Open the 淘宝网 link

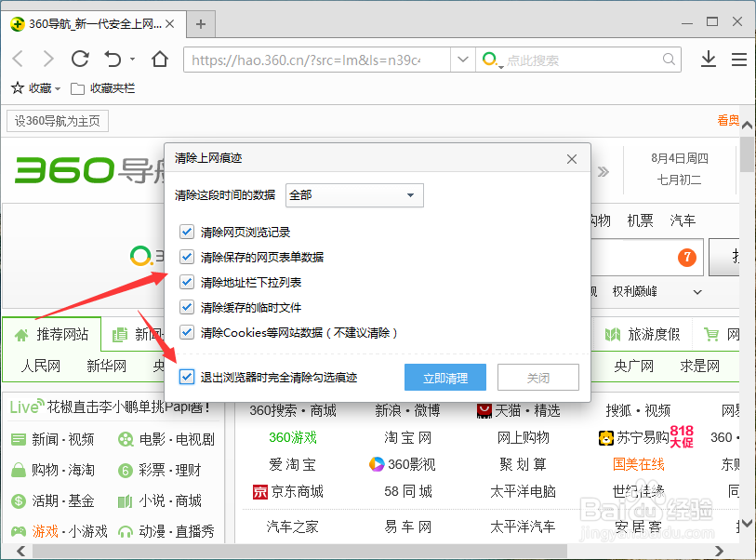[408, 438]
